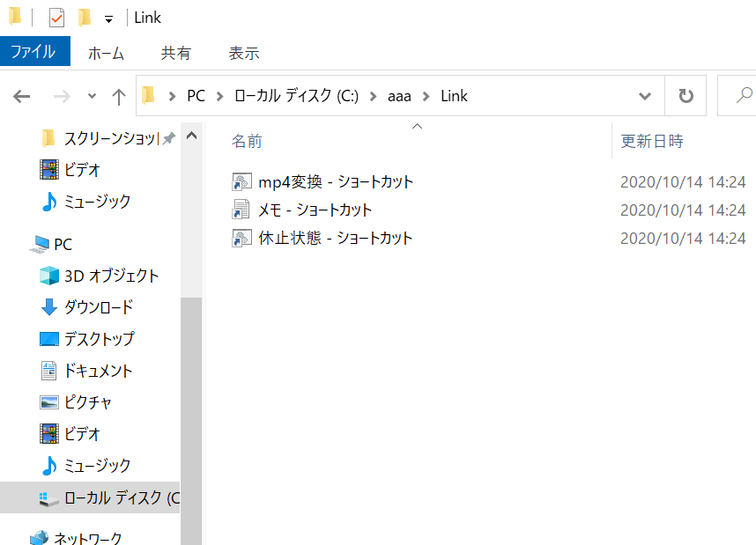Click PC in the address bar path
This screenshot has width=756, height=545.
tap(196, 96)
